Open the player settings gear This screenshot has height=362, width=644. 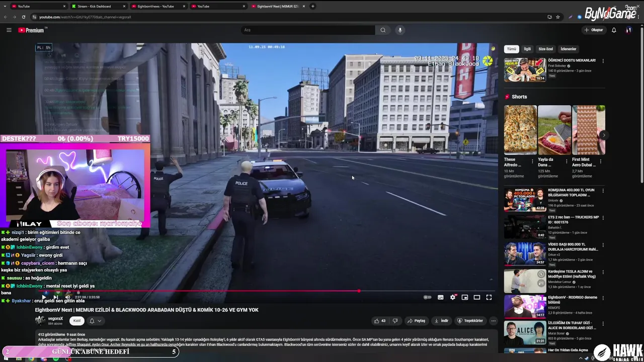(453, 297)
